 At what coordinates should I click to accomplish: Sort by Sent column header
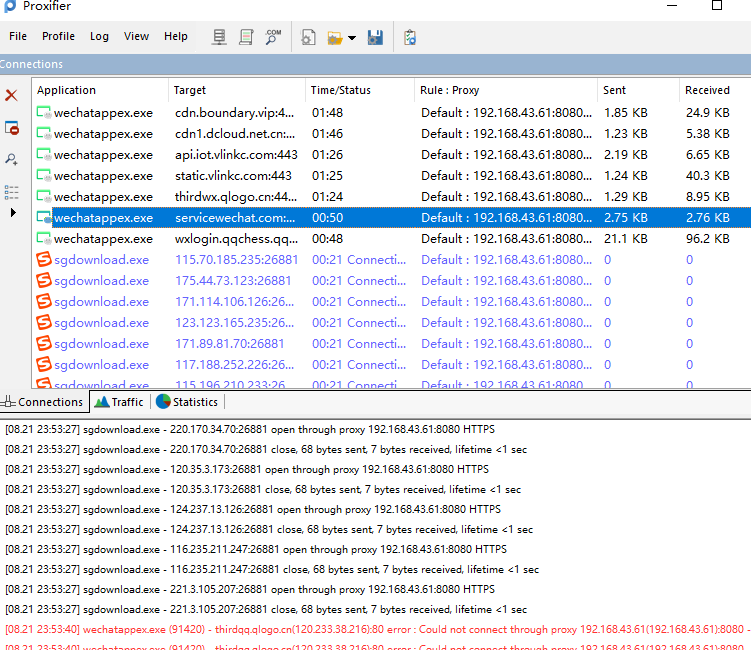tap(638, 90)
